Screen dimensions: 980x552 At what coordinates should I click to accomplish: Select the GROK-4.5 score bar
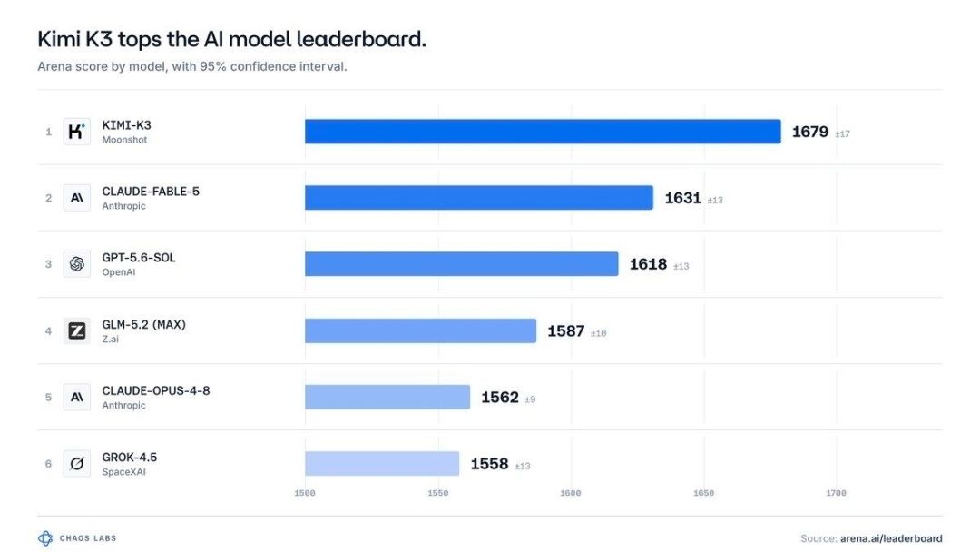[x=382, y=464]
